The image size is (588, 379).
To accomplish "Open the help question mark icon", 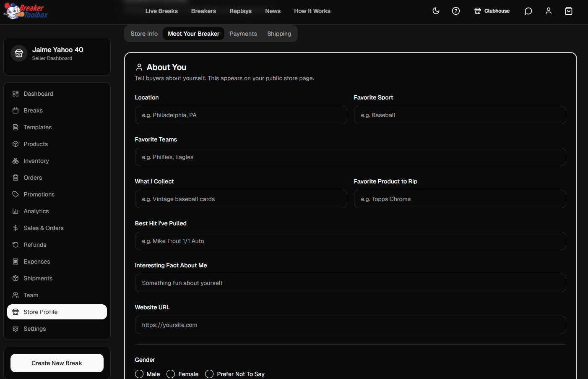I will click(x=456, y=11).
